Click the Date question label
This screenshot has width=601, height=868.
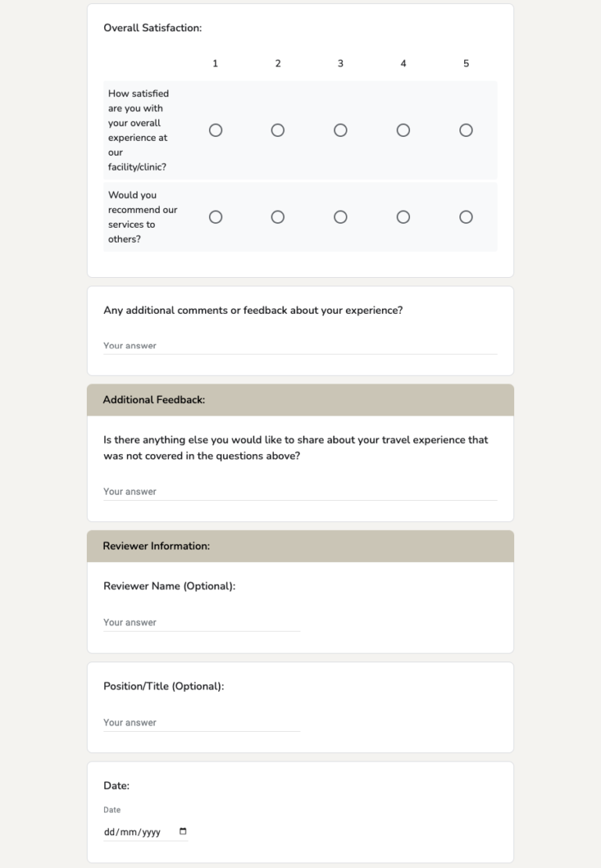click(116, 786)
